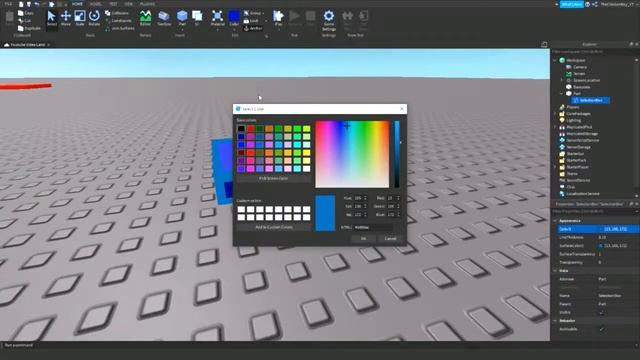
Task: Click the first custom color swatch
Action: [241, 209]
